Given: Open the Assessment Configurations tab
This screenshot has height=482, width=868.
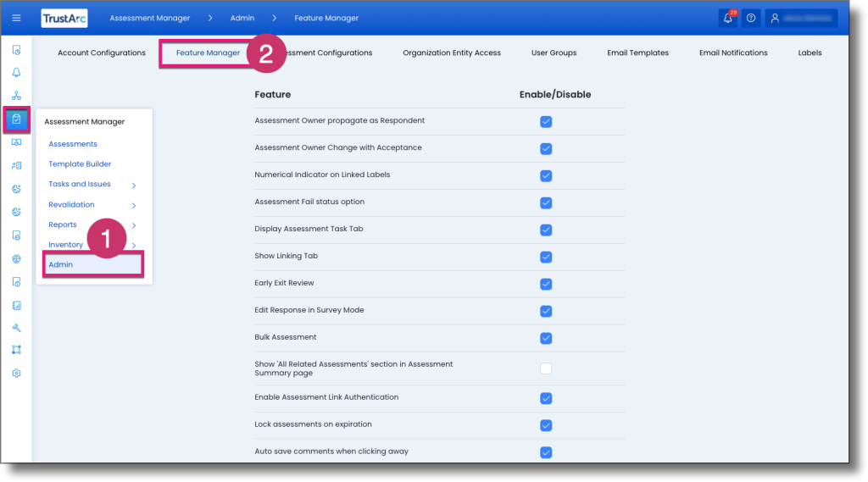Looking at the screenshot, I should coord(330,53).
